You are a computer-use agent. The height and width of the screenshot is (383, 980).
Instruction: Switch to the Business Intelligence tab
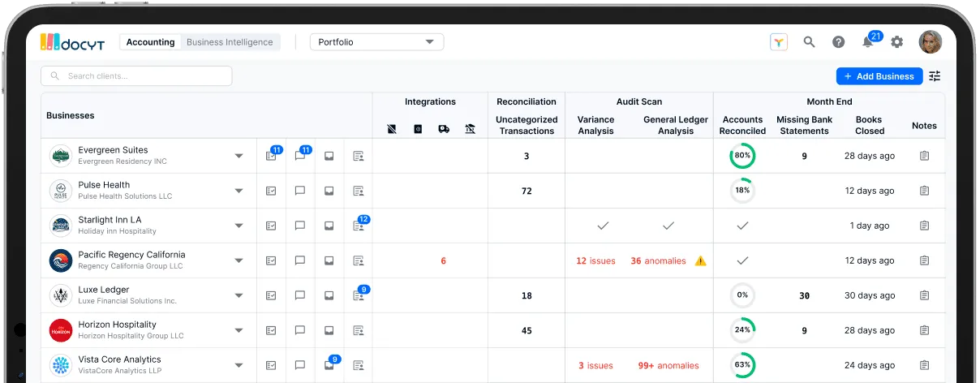pyautogui.click(x=230, y=42)
